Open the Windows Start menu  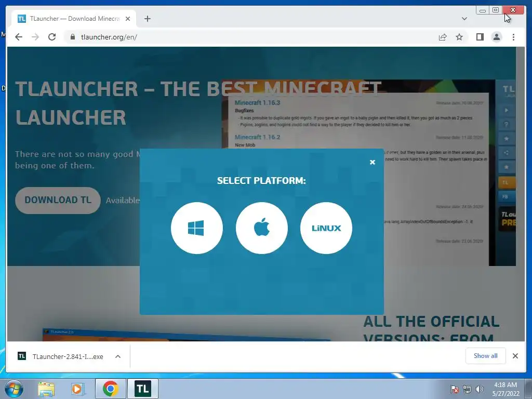[x=14, y=389]
